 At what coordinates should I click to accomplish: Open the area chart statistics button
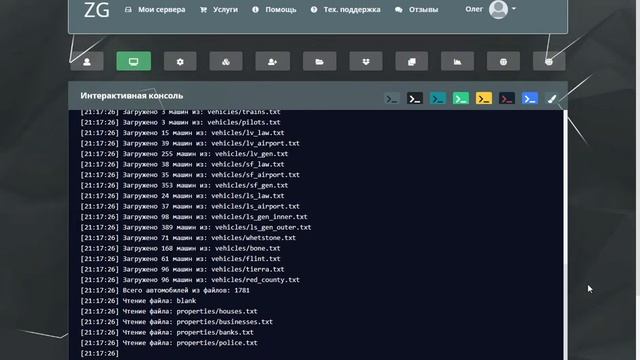[458, 62]
